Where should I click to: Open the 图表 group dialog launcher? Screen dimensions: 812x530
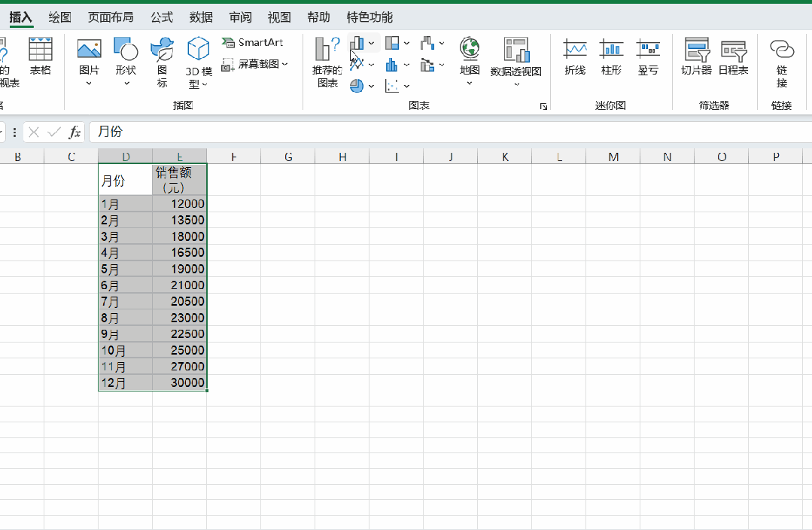pyautogui.click(x=543, y=106)
